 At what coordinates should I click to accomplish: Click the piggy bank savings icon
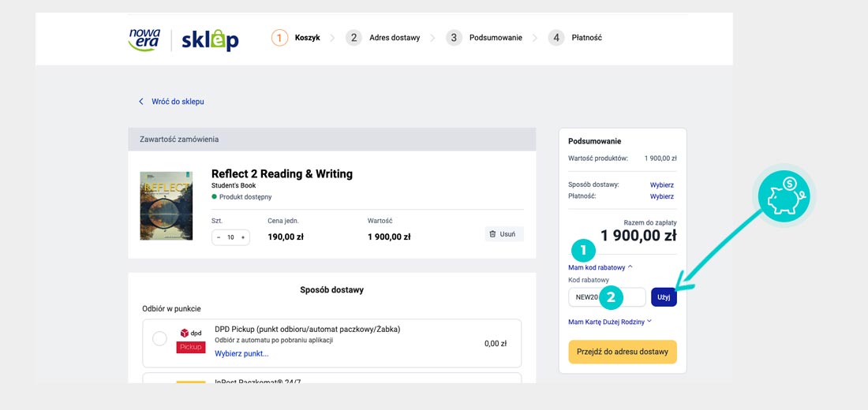click(784, 196)
